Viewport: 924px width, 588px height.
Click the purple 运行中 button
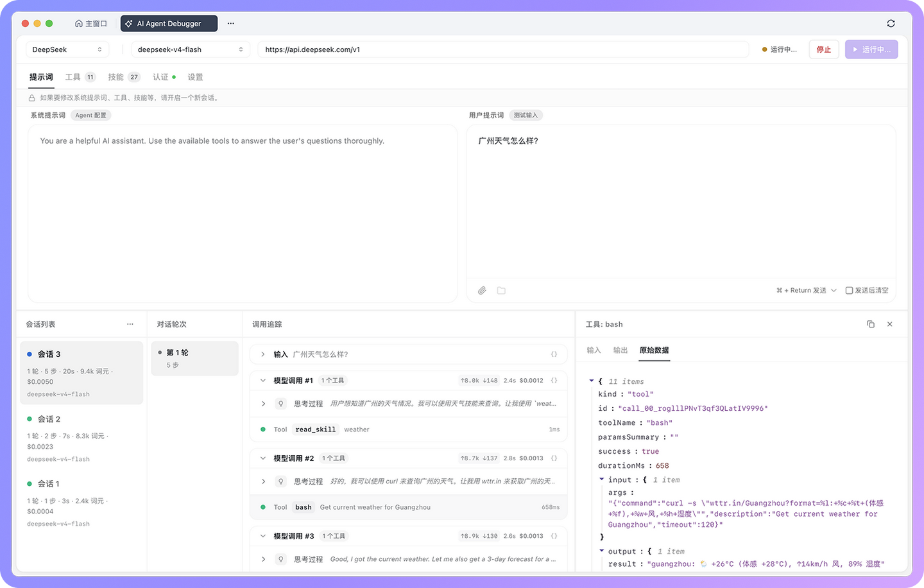pyautogui.click(x=871, y=49)
